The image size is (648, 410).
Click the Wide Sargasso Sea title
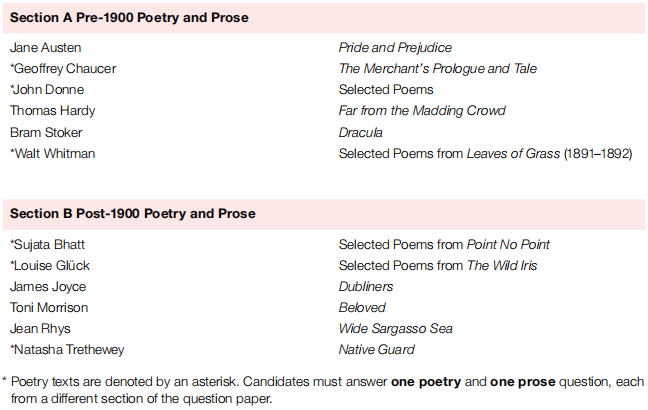(395, 329)
